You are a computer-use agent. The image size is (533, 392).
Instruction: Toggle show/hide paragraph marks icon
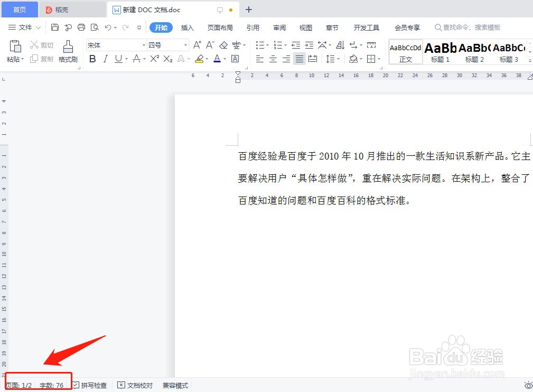coord(353,45)
